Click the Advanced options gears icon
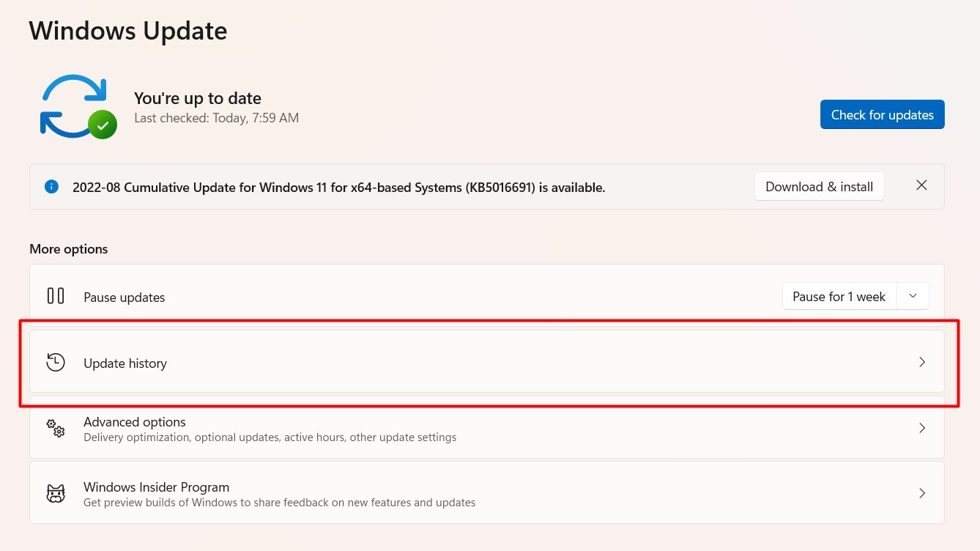This screenshot has height=551, width=980. click(x=56, y=428)
